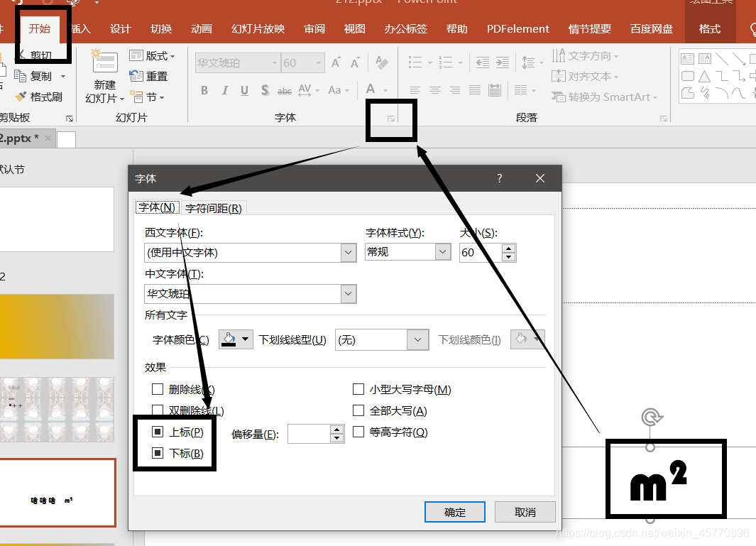Increase font size with 大小 spinner up arrow
The height and width of the screenshot is (546, 756).
coord(509,249)
